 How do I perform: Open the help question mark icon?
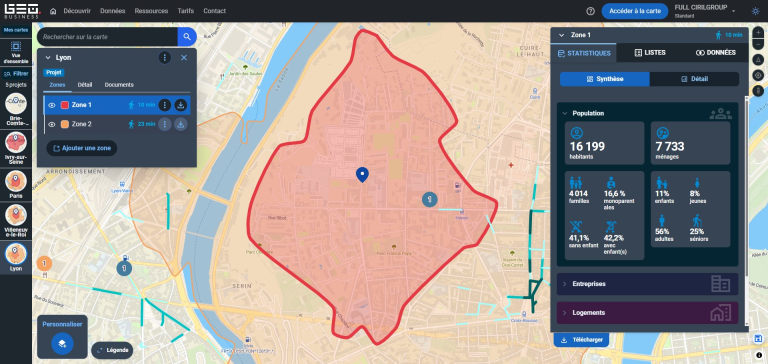click(590, 11)
